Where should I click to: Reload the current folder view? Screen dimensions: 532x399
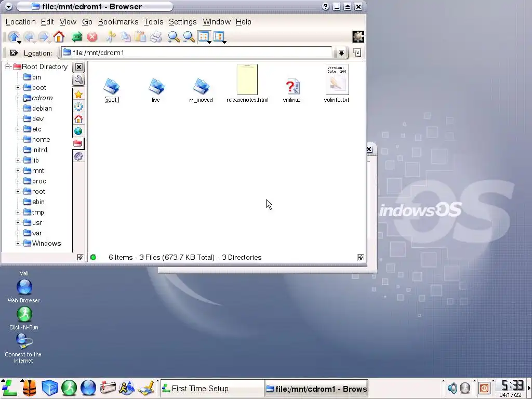coord(77,37)
